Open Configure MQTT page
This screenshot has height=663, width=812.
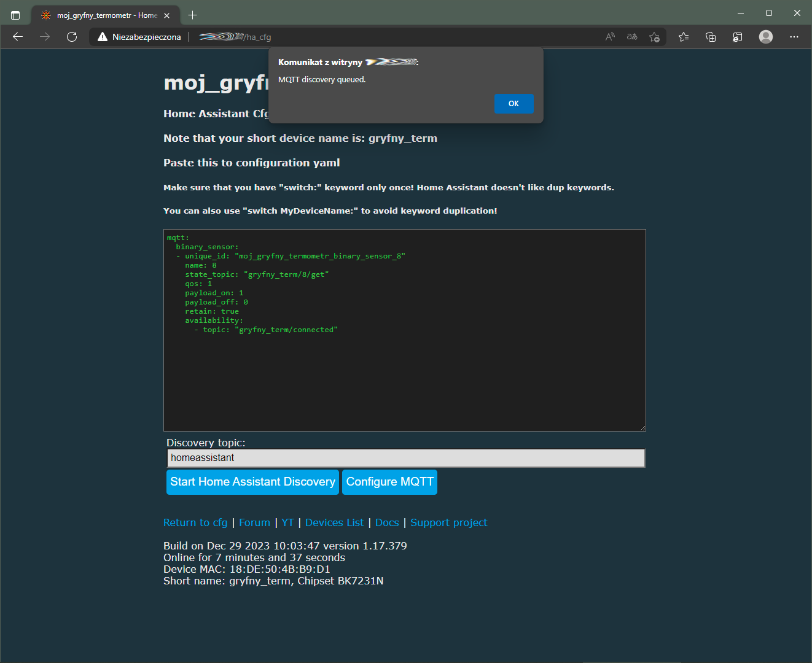click(x=389, y=482)
